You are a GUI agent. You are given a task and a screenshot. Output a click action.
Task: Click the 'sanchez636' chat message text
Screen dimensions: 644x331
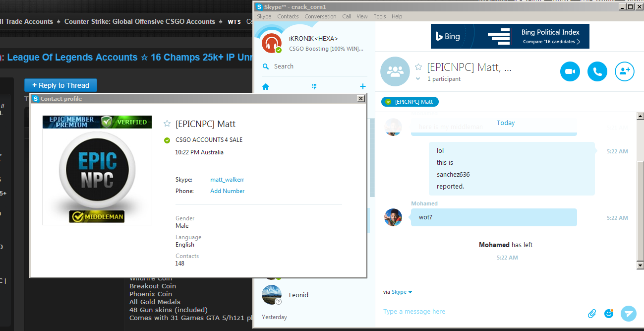point(453,175)
